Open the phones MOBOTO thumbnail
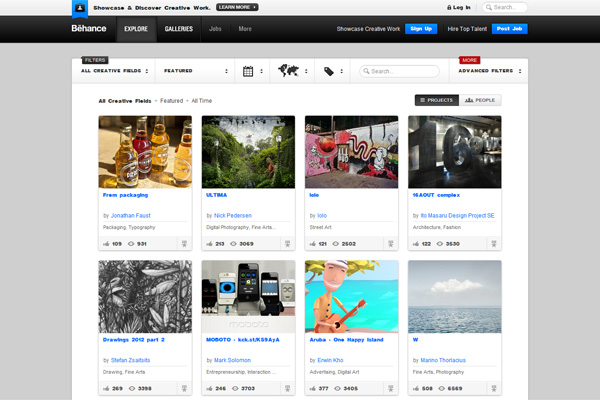This screenshot has height=400, width=600. click(x=248, y=297)
